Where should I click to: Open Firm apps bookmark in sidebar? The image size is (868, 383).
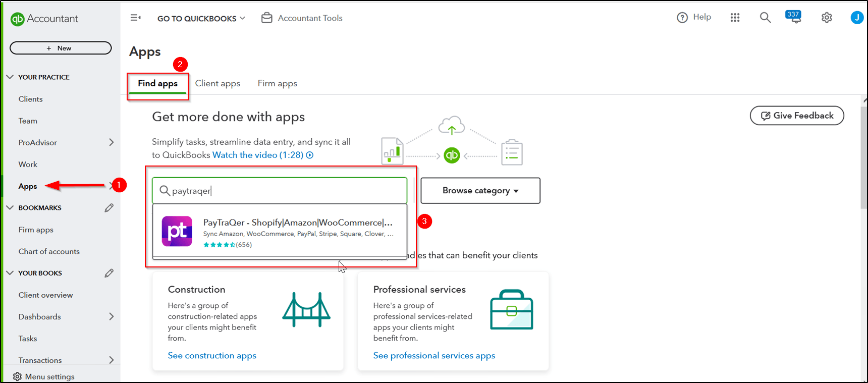coord(36,230)
